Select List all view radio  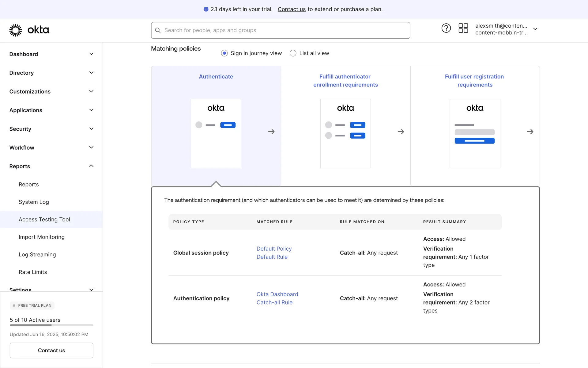pyautogui.click(x=293, y=53)
